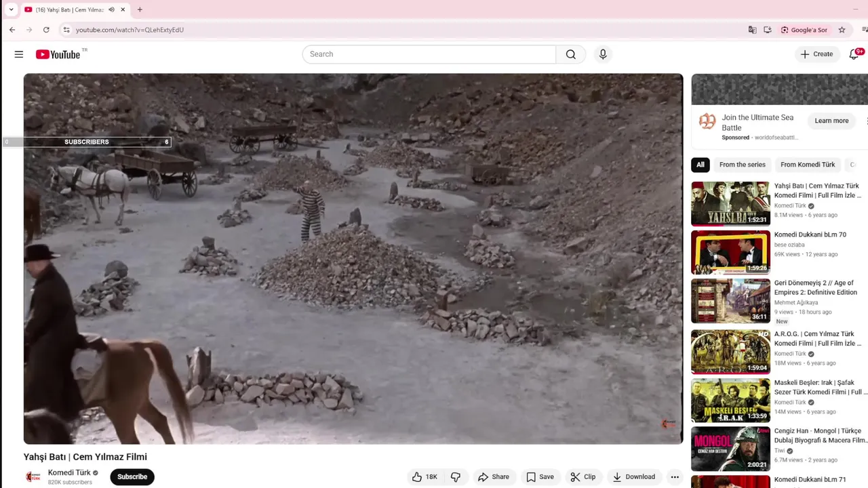
Task: Create a Clip of the video
Action: (x=583, y=477)
